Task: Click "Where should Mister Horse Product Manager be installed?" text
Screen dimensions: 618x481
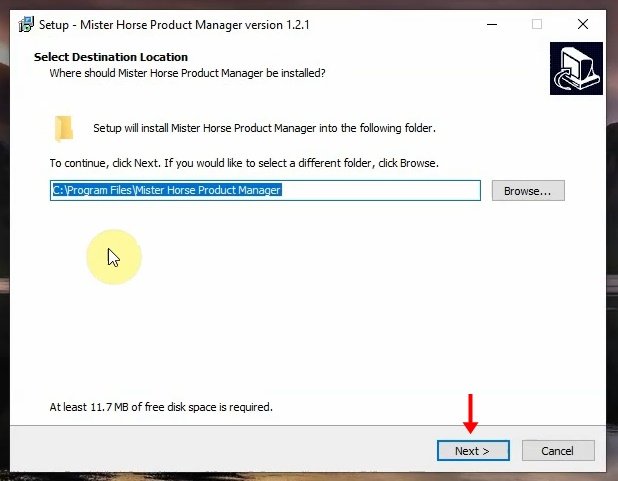Action: (x=188, y=73)
